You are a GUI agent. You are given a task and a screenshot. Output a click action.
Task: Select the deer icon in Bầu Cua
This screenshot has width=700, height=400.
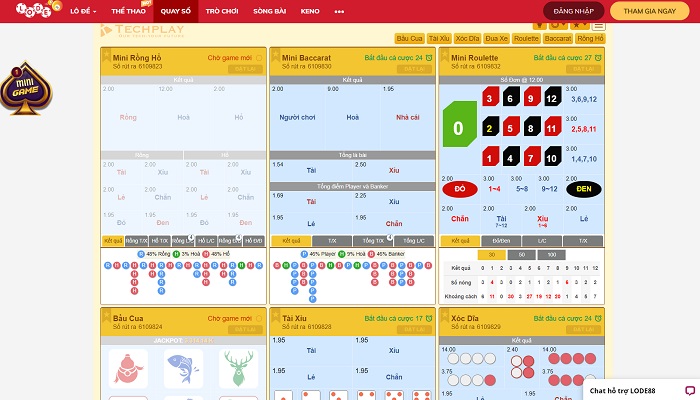pos(238,368)
